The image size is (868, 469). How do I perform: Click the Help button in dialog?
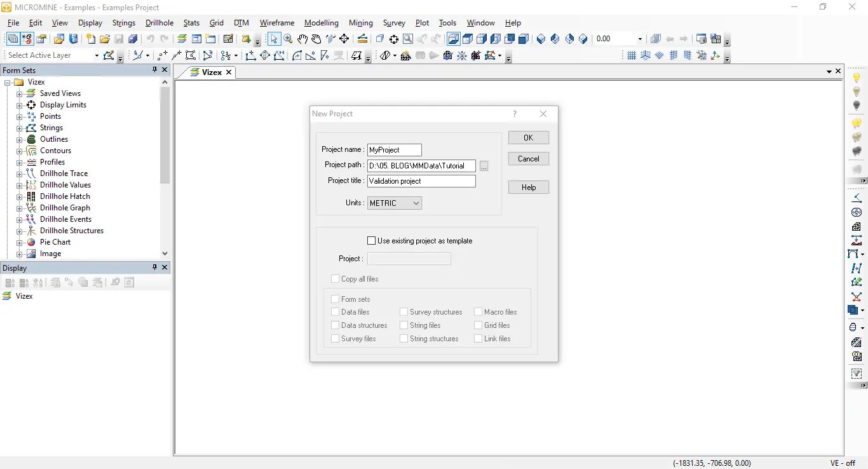point(529,187)
